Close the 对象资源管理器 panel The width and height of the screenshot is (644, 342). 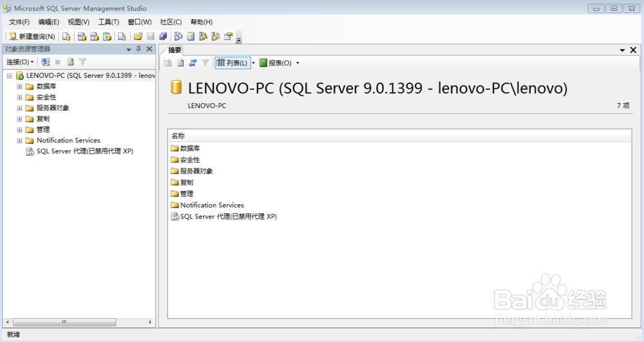pyautogui.click(x=149, y=49)
